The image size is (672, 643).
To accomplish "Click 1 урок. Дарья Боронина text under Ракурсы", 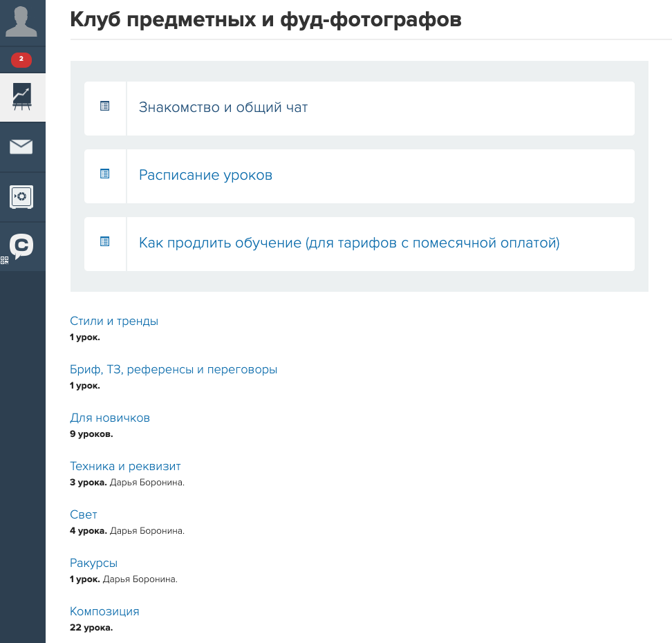I will pos(124,579).
